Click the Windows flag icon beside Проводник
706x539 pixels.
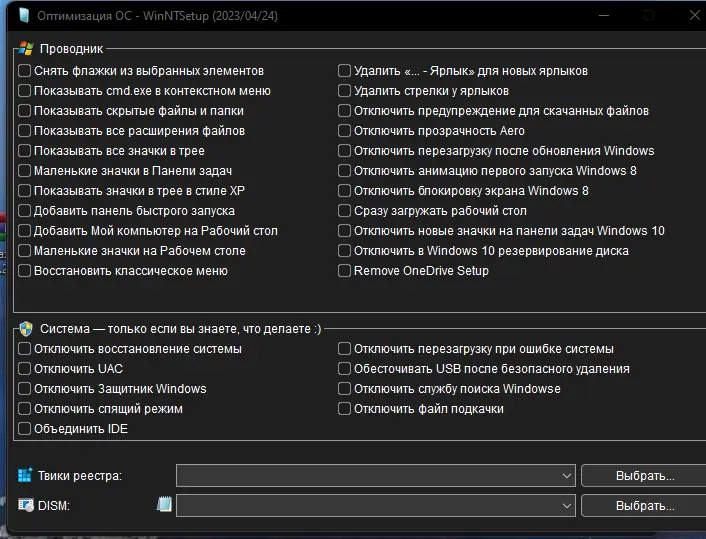click(x=26, y=49)
